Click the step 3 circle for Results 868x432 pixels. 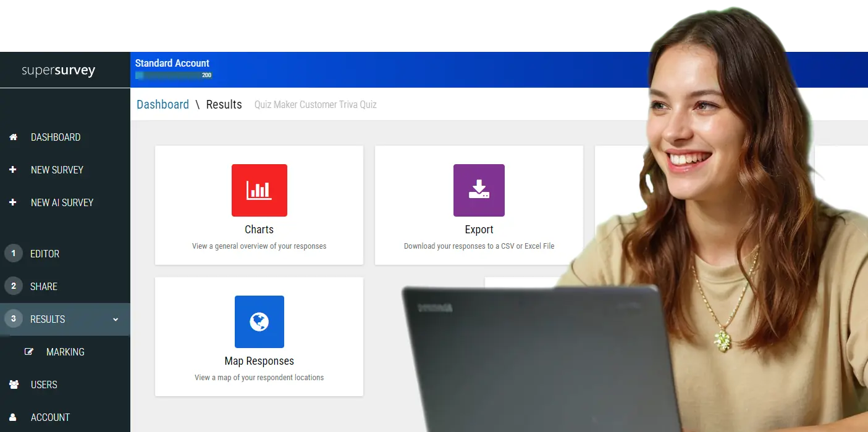point(13,319)
